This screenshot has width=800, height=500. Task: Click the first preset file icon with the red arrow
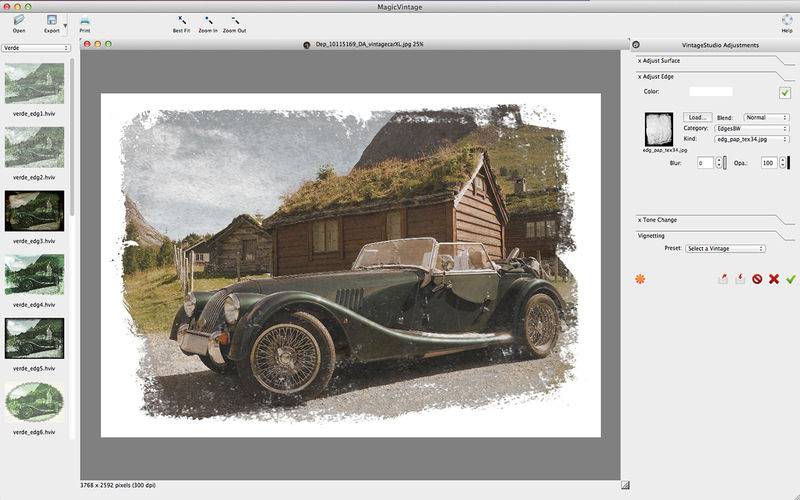point(723,279)
